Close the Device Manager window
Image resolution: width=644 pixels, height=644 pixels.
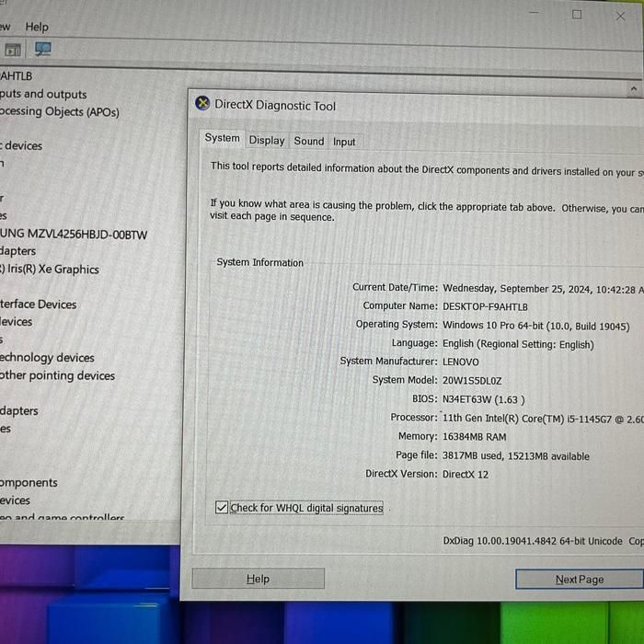tap(620, 15)
